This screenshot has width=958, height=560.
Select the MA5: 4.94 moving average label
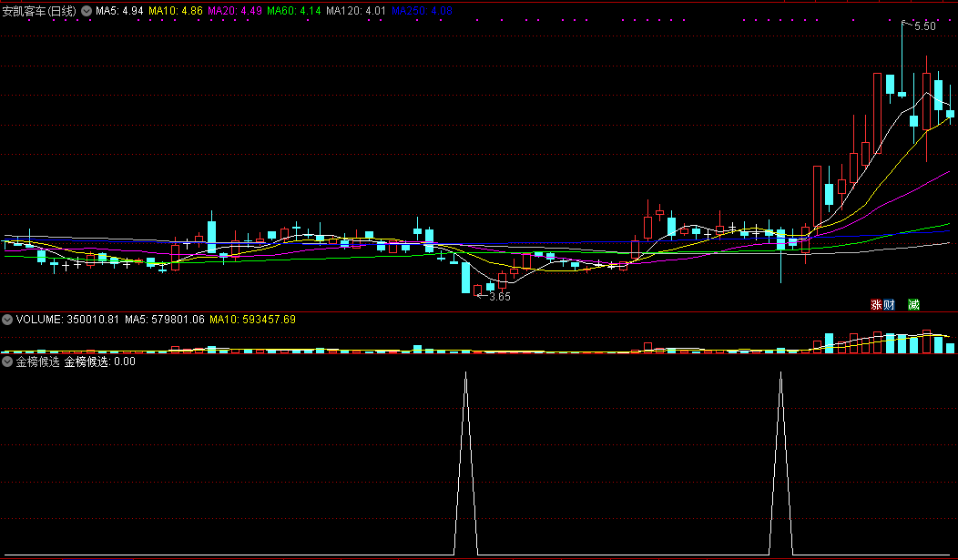[x=119, y=11]
